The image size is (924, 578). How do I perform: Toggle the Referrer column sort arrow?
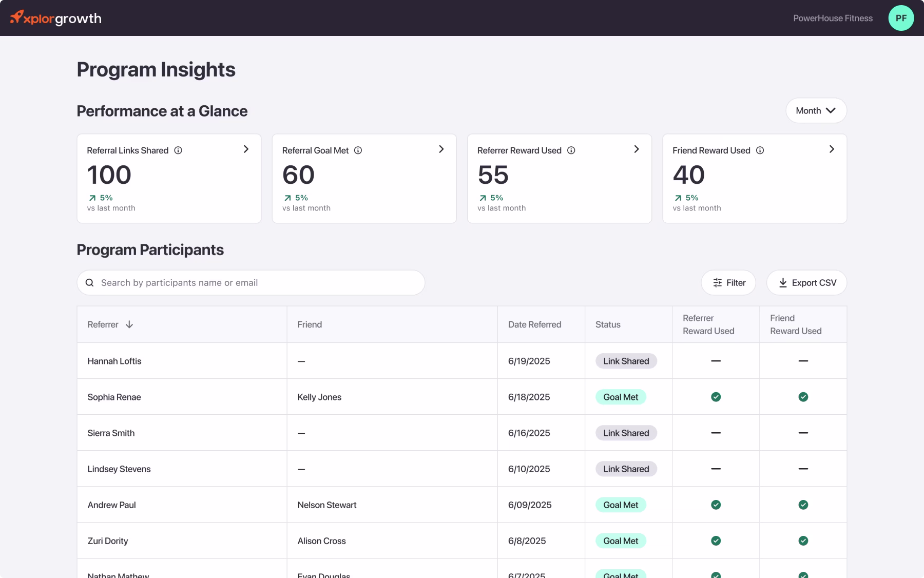(129, 324)
